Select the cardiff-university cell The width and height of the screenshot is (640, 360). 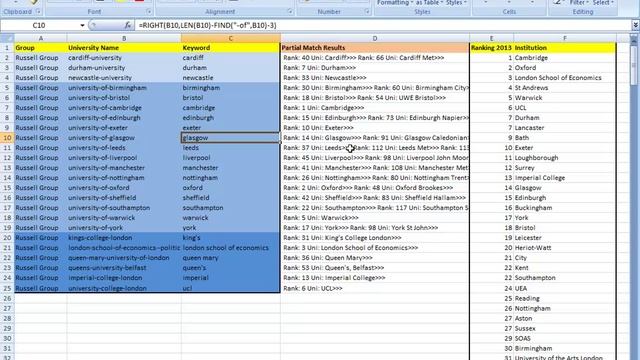click(124, 58)
